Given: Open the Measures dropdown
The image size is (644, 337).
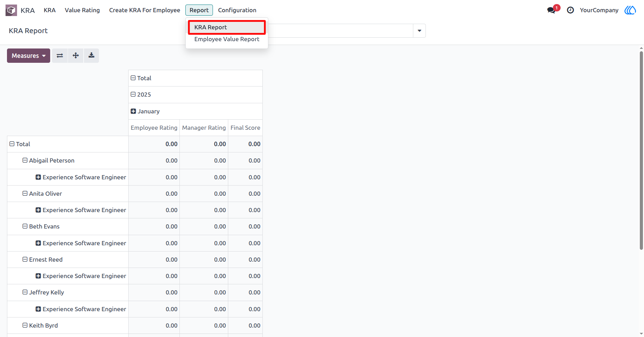Looking at the screenshot, I should tap(29, 56).
